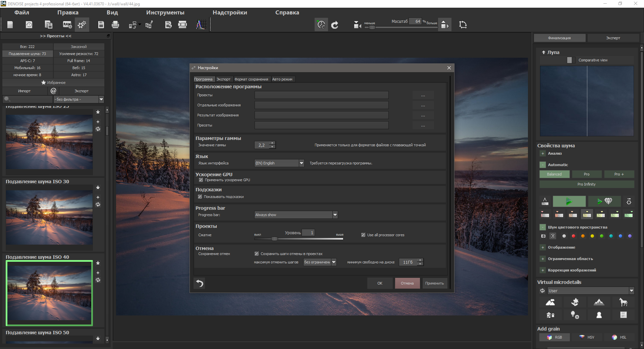Viewport: 644px width, 349px height.
Task: Click OK in settings dialog
Action: [380, 283]
